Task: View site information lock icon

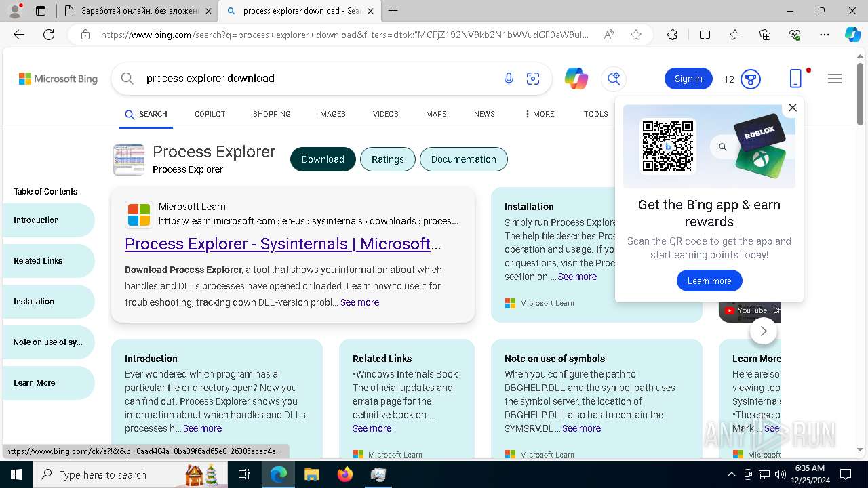Action: coord(85,35)
